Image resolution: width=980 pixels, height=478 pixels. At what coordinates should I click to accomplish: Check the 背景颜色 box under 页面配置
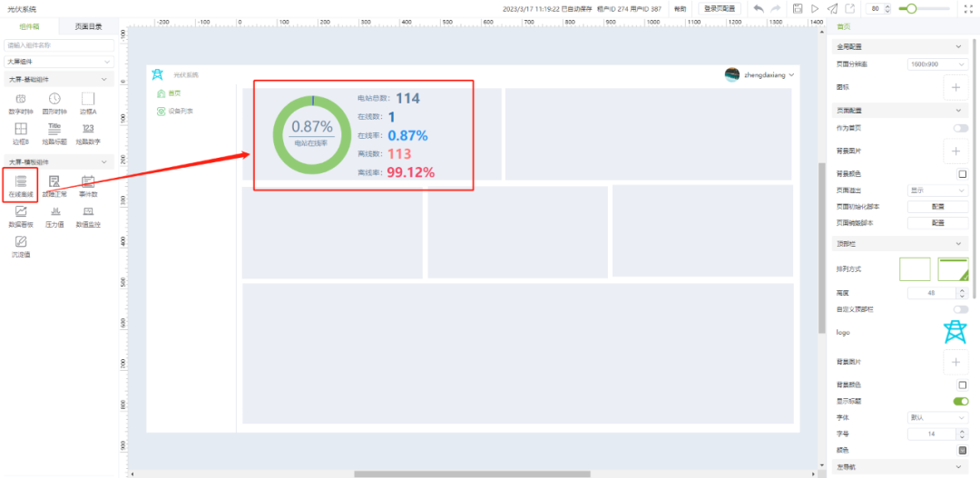(963, 174)
